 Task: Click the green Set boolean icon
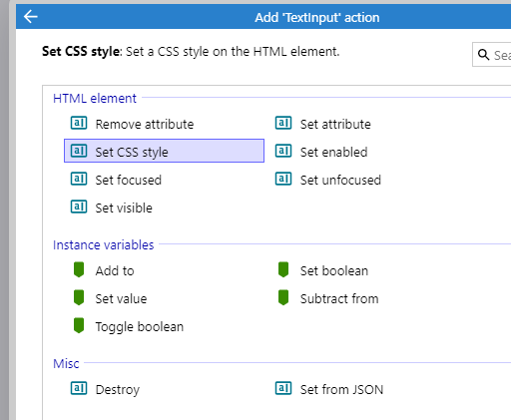click(283, 269)
